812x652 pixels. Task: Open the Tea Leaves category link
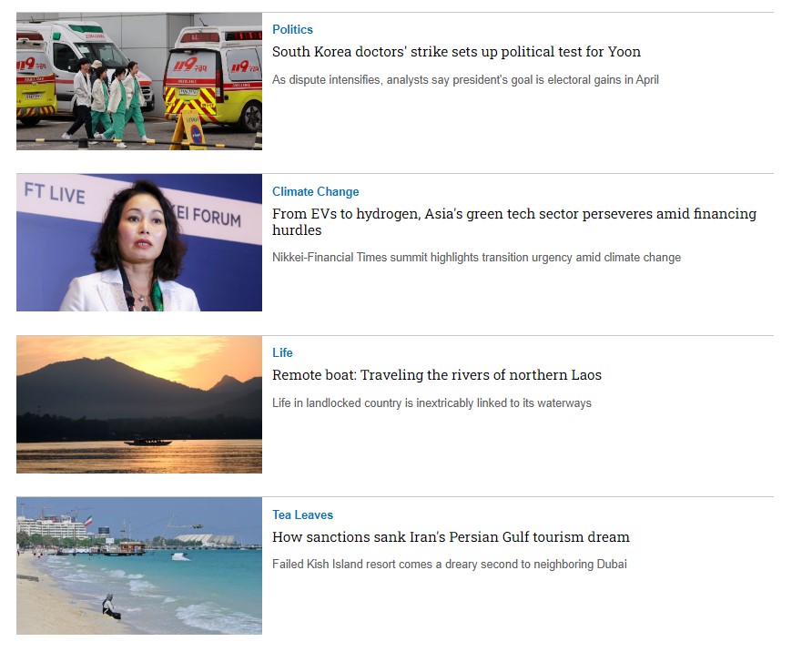[302, 514]
